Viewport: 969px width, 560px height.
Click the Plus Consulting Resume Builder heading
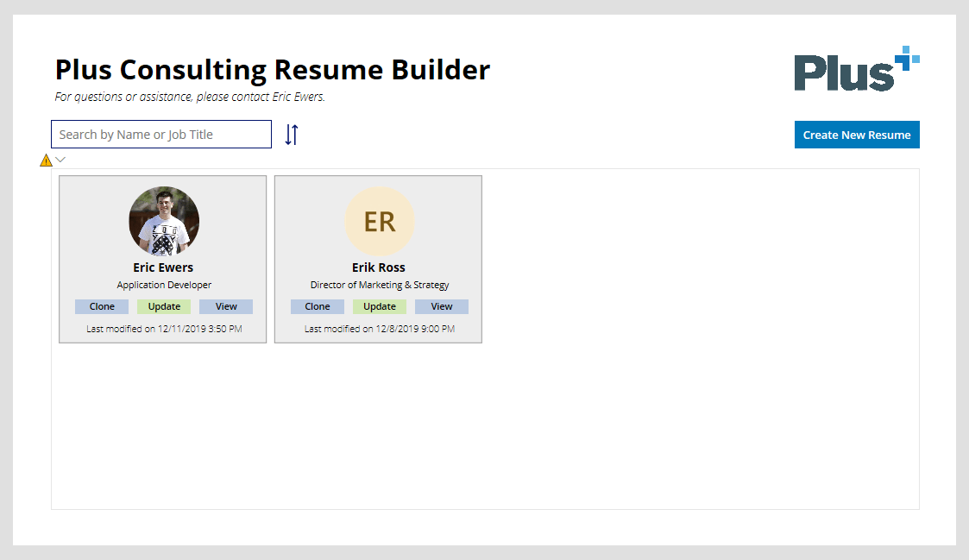(273, 69)
